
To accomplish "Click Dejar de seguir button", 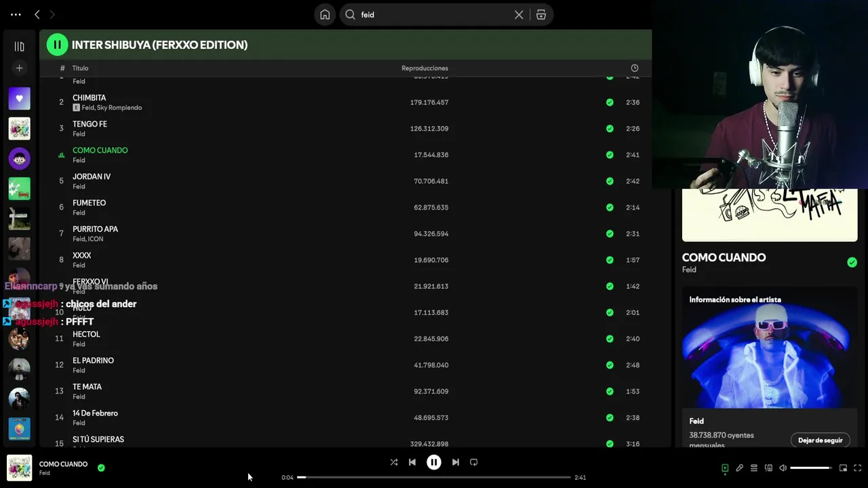I will [820, 441].
